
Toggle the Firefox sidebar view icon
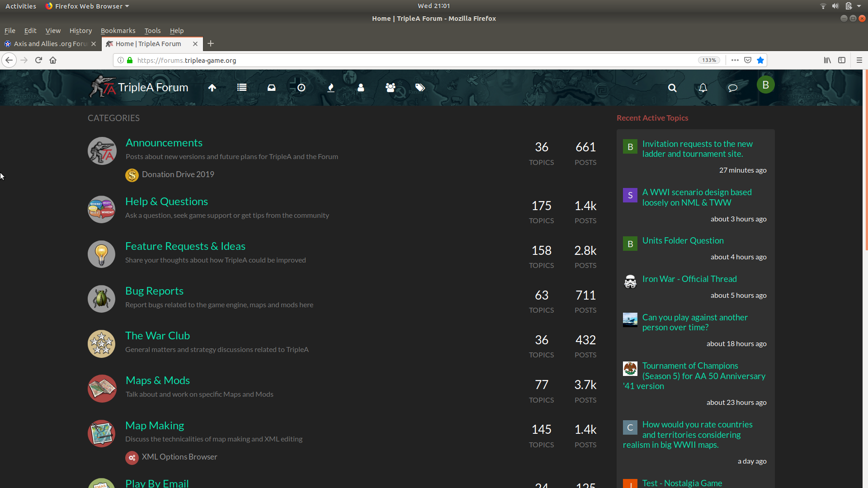click(842, 60)
